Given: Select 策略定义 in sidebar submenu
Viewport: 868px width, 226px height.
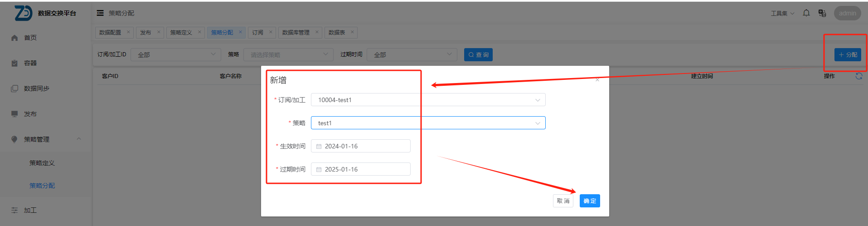Looking at the screenshot, I should point(42,163).
